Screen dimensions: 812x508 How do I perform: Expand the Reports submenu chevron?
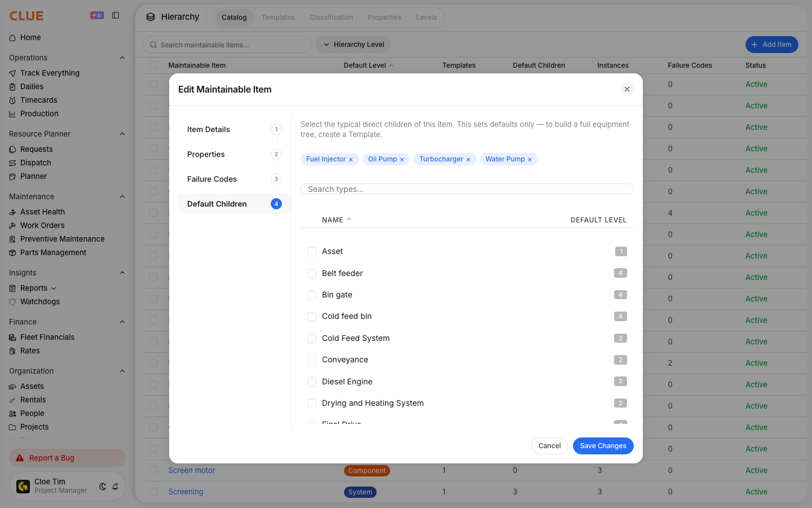click(54, 288)
